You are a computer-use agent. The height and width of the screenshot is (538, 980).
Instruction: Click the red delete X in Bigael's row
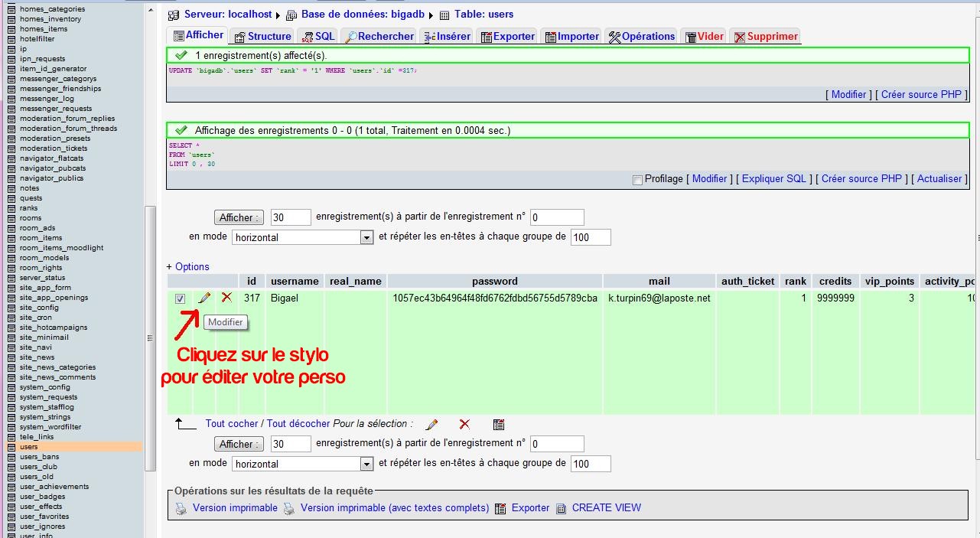226,297
